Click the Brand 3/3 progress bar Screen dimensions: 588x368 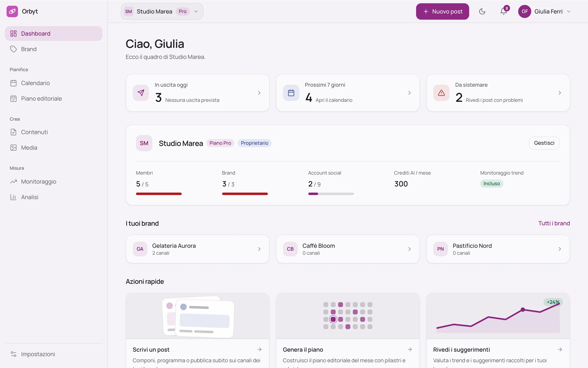(x=245, y=194)
